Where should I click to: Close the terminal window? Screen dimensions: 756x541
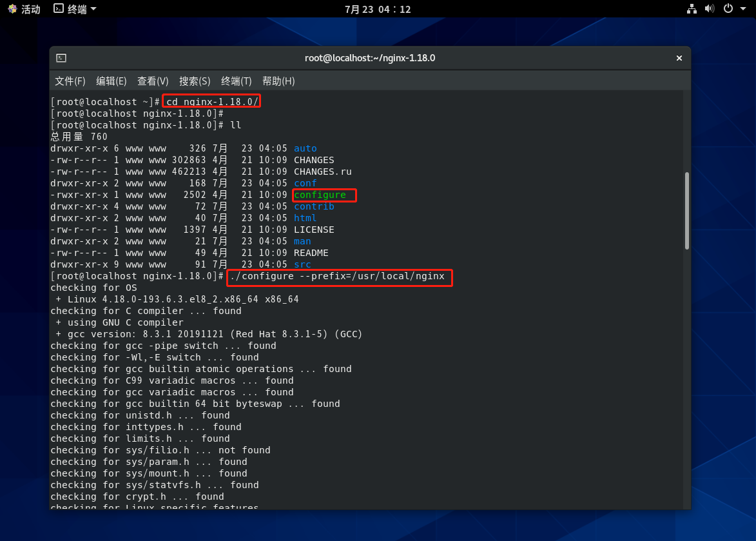tap(679, 58)
